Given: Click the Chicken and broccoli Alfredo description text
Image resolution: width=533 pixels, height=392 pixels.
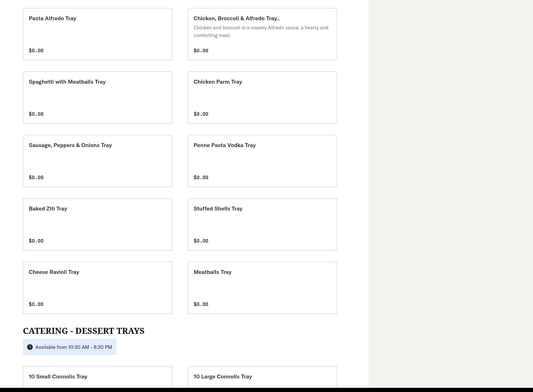Looking at the screenshot, I should point(261,31).
